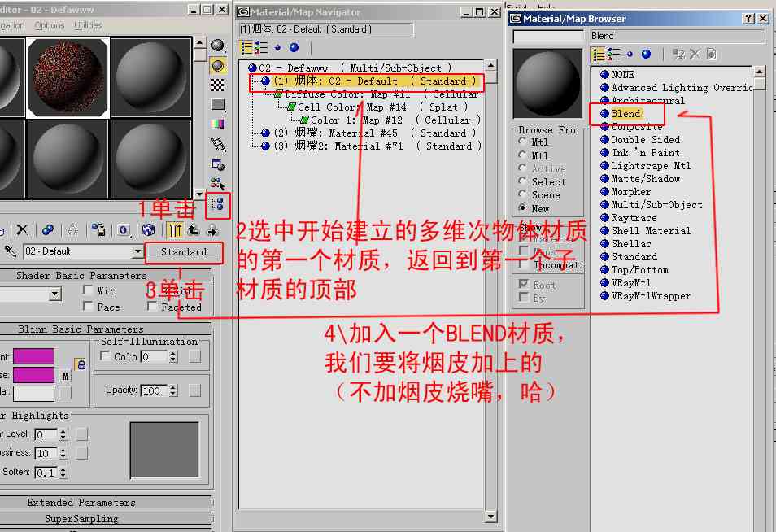Click the Sample Type sphere icon
Viewport: 776px width, 532px height.
click(218, 45)
